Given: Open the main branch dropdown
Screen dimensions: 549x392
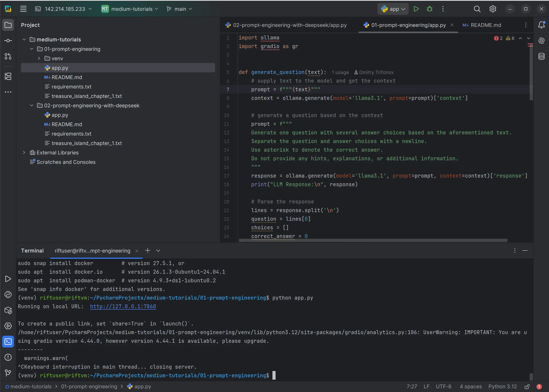Looking at the screenshot, I should [x=179, y=9].
